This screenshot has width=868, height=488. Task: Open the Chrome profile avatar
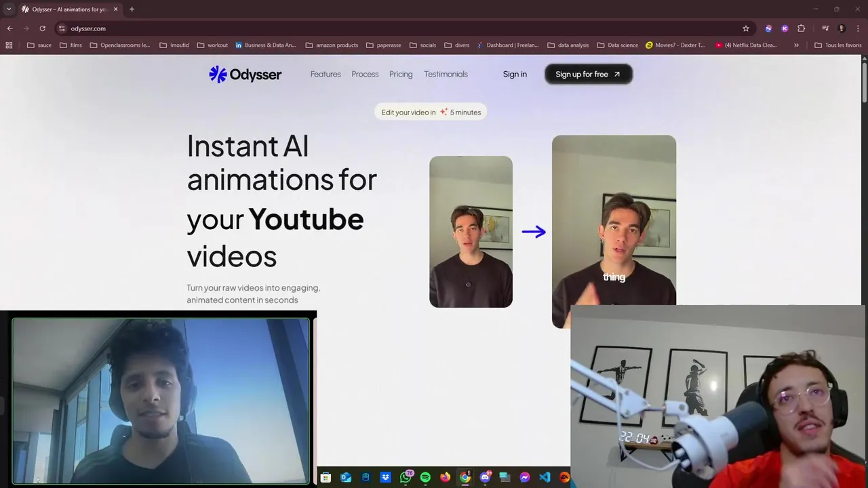tap(842, 28)
